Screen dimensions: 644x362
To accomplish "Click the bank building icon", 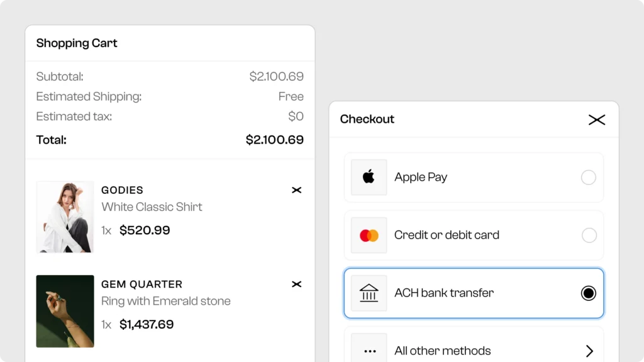I will (369, 293).
